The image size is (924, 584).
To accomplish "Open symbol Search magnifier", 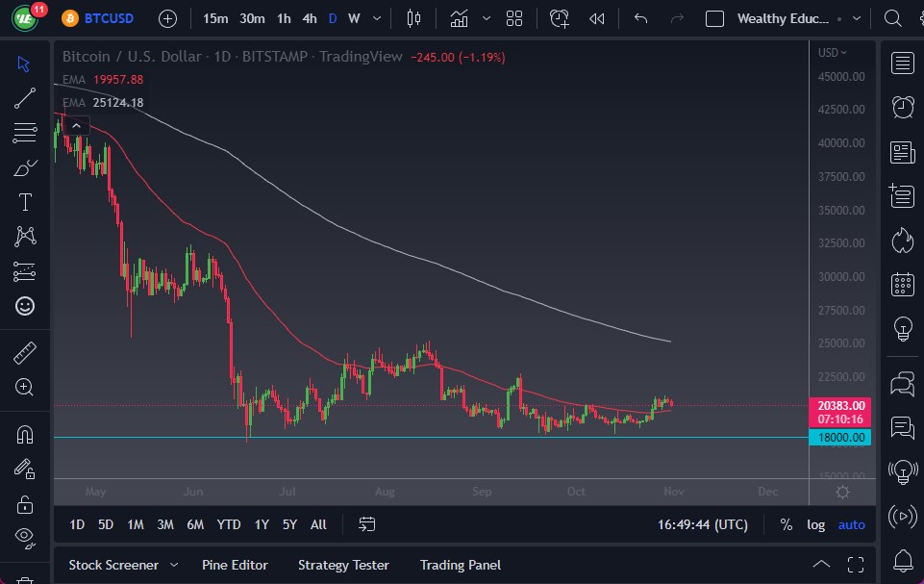I will tap(891, 17).
